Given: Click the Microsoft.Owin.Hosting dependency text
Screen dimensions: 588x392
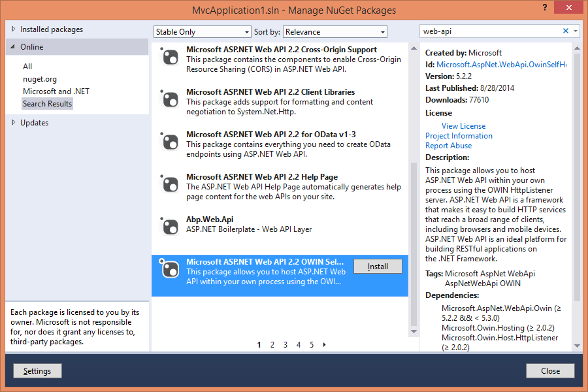Looking at the screenshot, I should [498, 328].
